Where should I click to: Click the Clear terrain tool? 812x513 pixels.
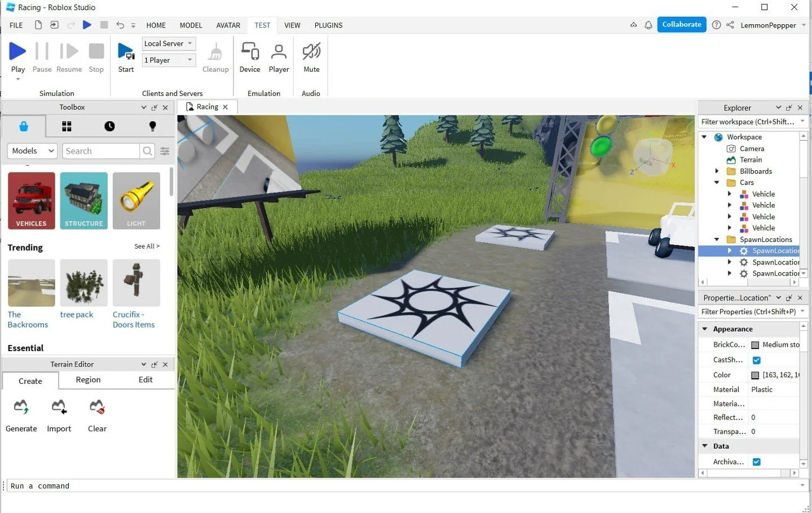(x=97, y=416)
